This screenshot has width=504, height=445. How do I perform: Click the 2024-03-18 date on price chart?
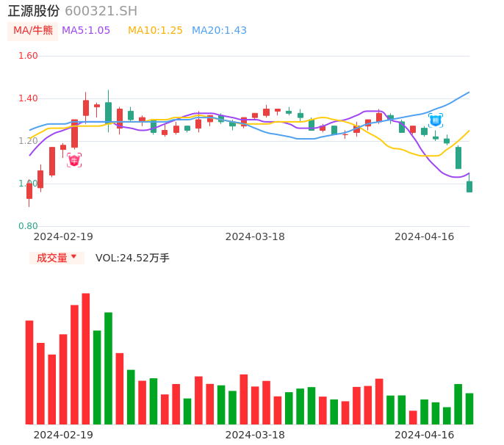click(255, 236)
